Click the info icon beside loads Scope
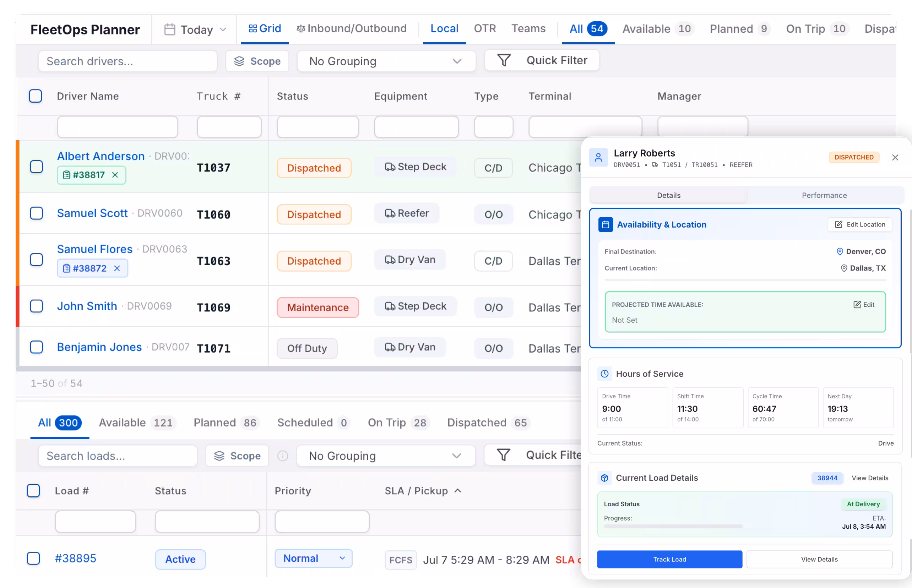Image resolution: width=912 pixels, height=588 pixels. tap(283, 456)
